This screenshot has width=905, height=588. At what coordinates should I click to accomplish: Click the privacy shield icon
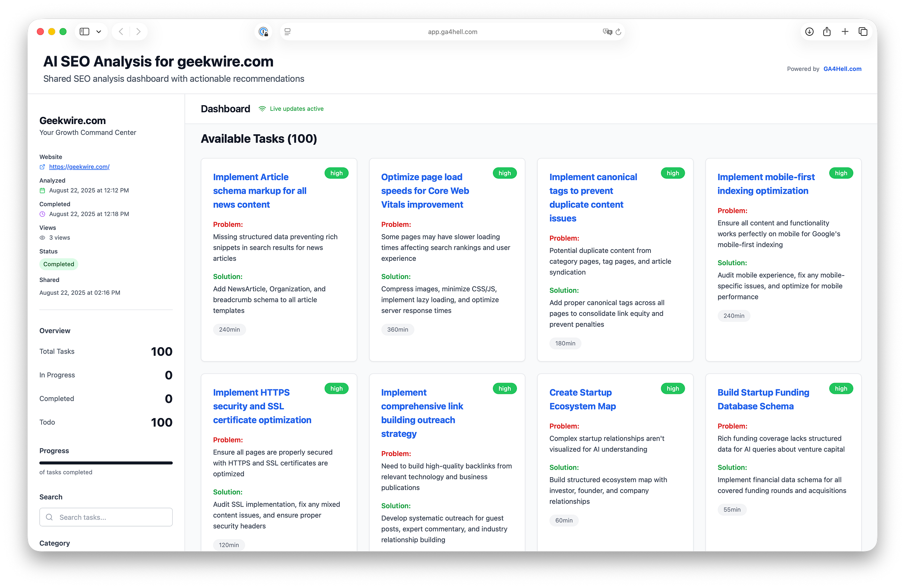point(263,32)
